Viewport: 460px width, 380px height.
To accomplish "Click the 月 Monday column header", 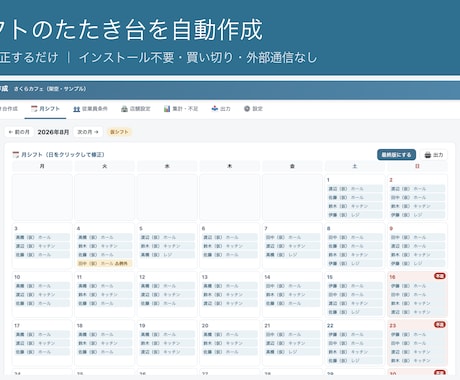I will tap(42, 166).
